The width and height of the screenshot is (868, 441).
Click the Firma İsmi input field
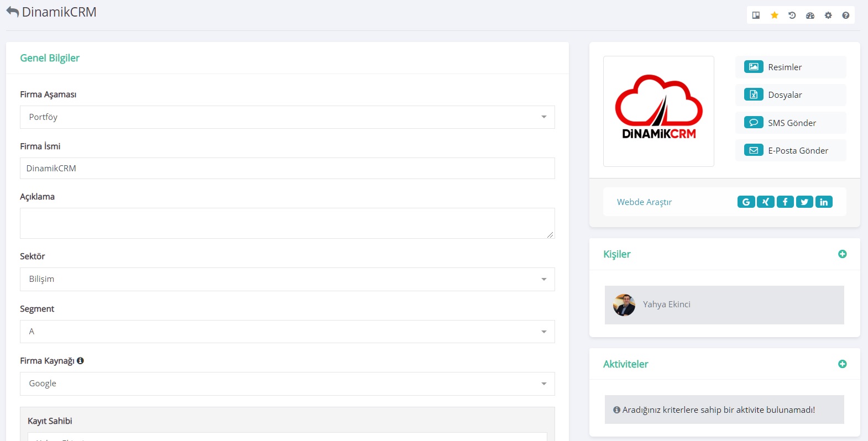(287, 169)
